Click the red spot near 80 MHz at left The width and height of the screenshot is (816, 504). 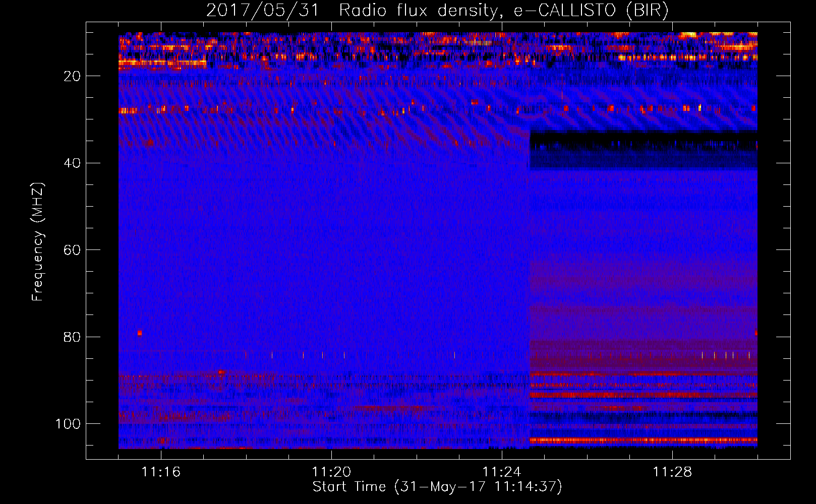pos(140,333)
